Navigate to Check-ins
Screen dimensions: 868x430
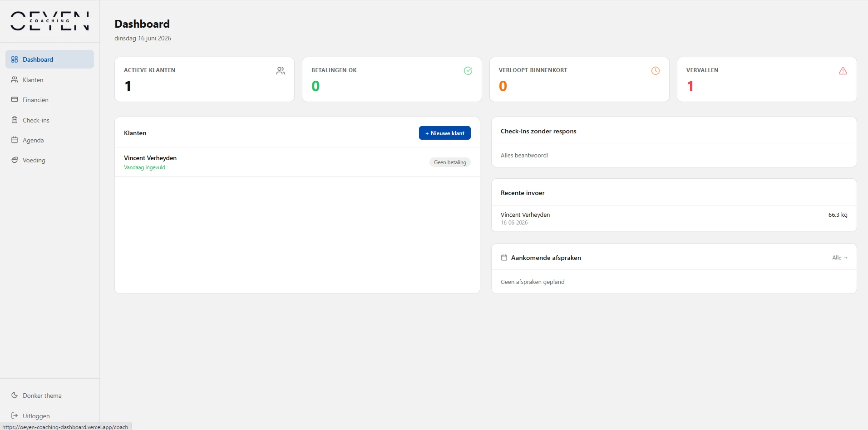[49, 120]
